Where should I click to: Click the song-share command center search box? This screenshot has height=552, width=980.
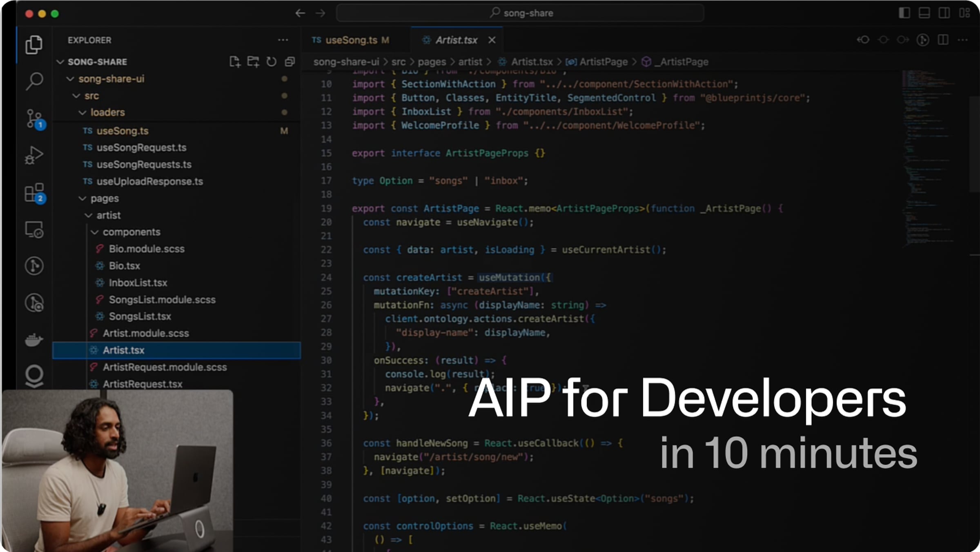coord(520,13)
